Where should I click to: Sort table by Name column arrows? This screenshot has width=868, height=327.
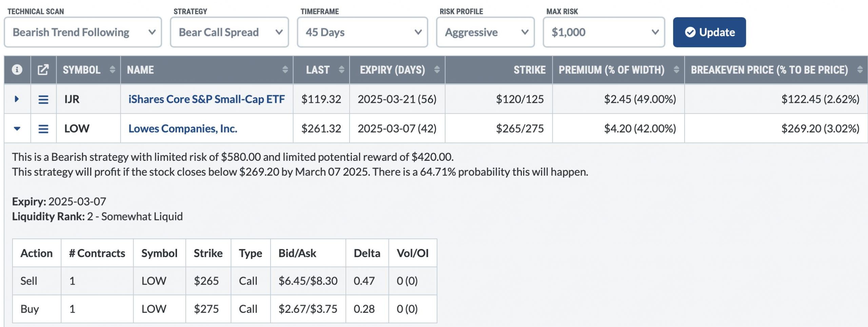pyautogui.click(x=285, y=70)
